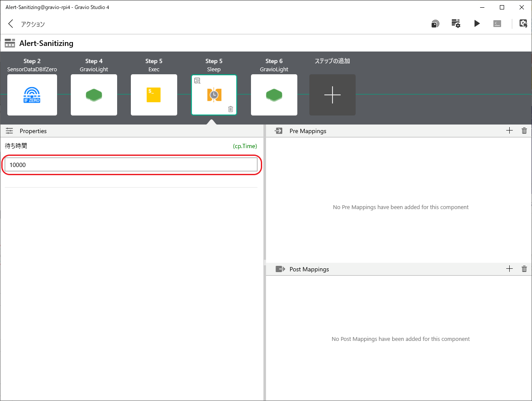
Task: Maximize the Gravio Studio window
Action: coord(502,7)
